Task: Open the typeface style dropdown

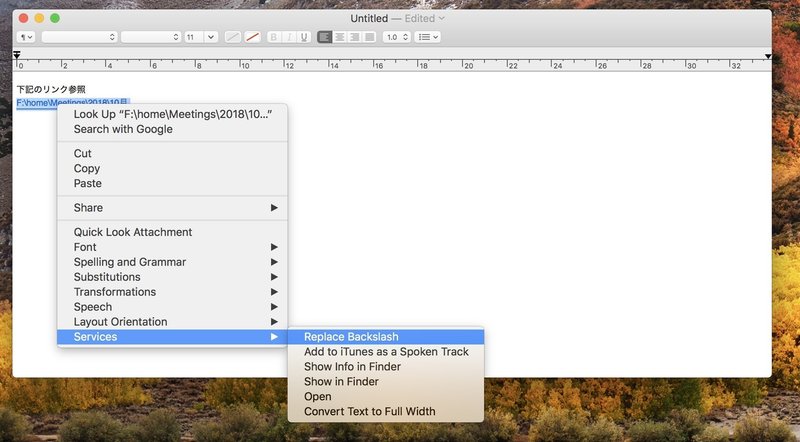Action: pos(151,37)
